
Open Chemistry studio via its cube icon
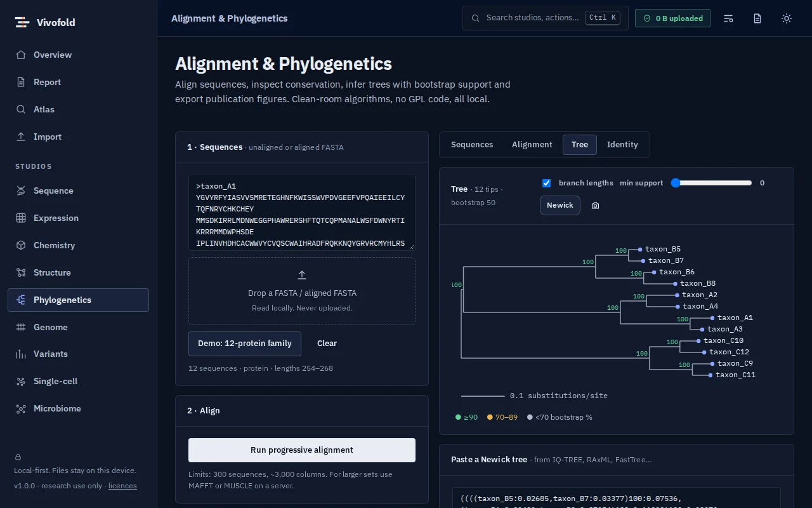click(x=21, y=245)
